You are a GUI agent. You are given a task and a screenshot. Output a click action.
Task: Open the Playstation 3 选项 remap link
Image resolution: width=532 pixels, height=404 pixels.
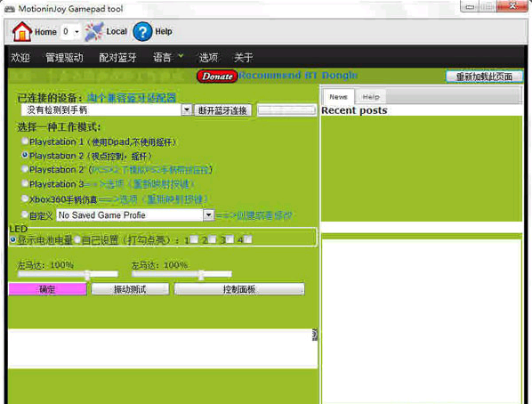[139, 184]
